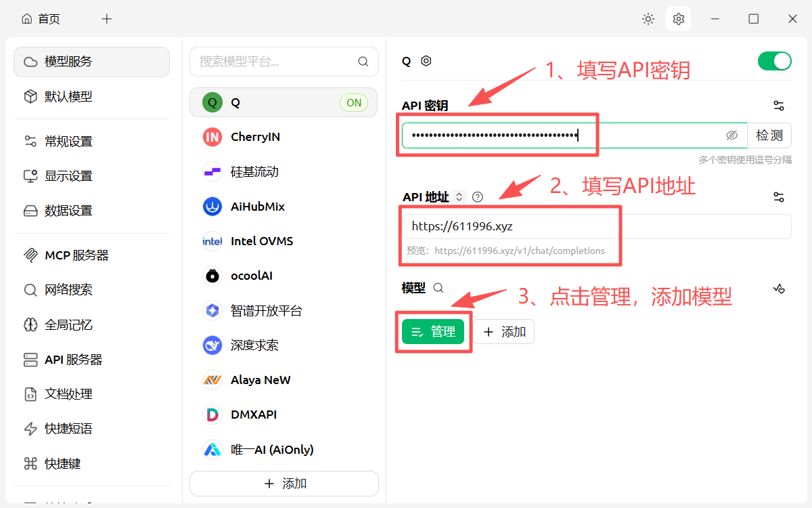Click the preview URL text under API 地址
The width and height of the screenshot is (812, 508).
[505, 251]
